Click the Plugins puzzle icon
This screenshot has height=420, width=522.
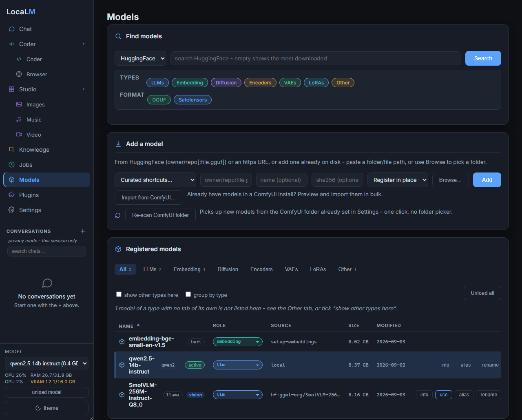point(11,195)
